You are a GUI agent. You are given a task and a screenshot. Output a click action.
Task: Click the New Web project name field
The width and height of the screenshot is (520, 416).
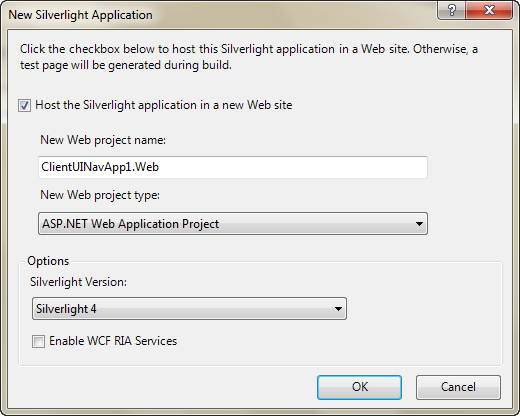[x=233, y=167]
